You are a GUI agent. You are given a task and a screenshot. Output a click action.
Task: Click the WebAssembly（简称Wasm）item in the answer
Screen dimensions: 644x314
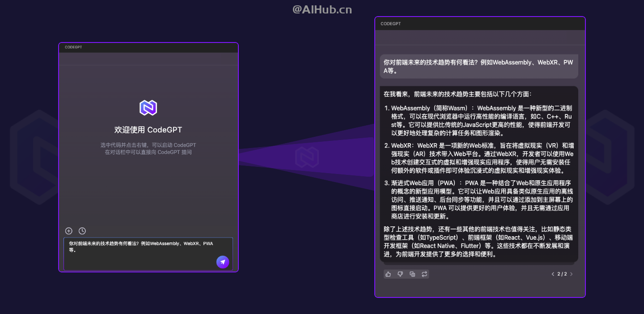(479, 121)
